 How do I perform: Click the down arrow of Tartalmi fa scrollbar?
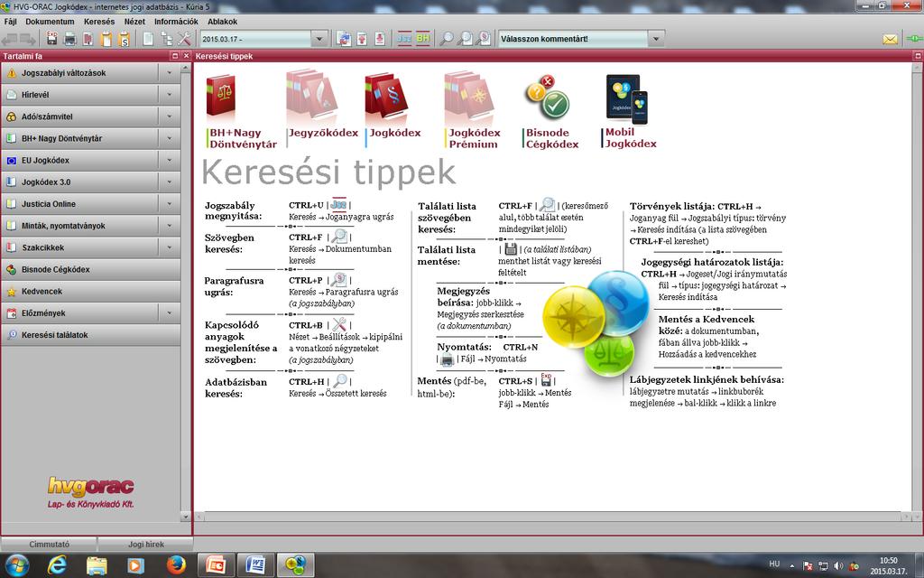(186, 517)
